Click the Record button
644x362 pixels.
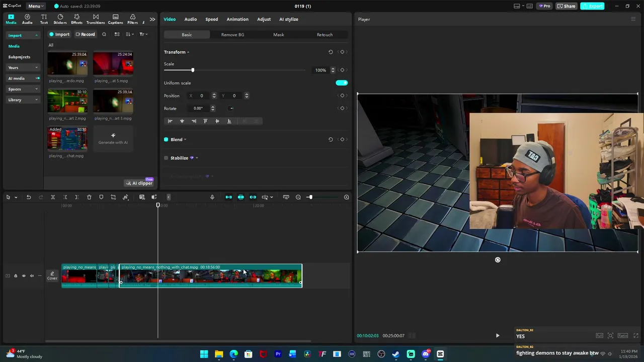point(85,34)
